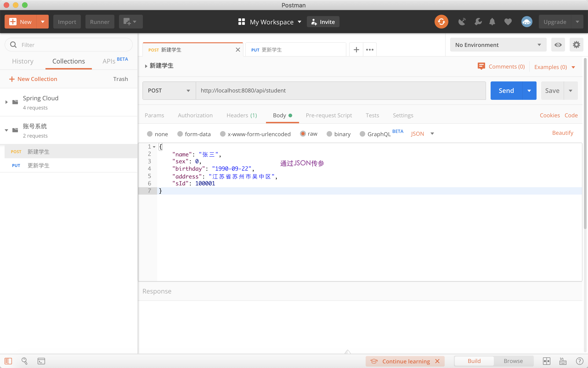Expand the 新建学生 request title
The height and width of the screenshot is (368, 588).
tap(146, 66)
